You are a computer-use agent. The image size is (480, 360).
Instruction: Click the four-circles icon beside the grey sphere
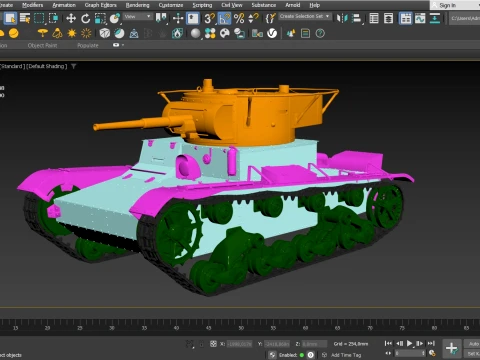210,33
